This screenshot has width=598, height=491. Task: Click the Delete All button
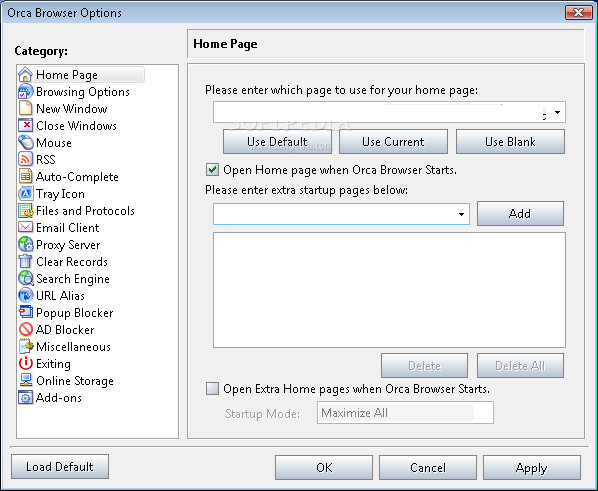[x=520, y=365]
